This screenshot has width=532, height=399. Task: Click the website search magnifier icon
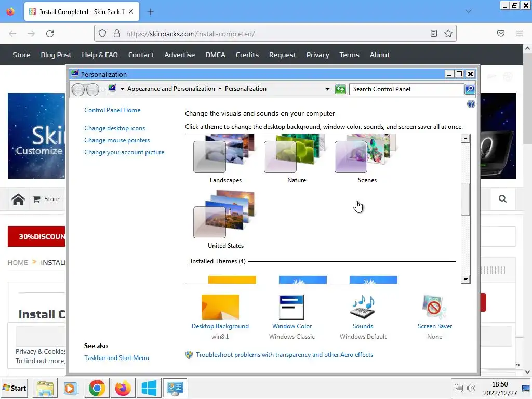tap(502, 199)
